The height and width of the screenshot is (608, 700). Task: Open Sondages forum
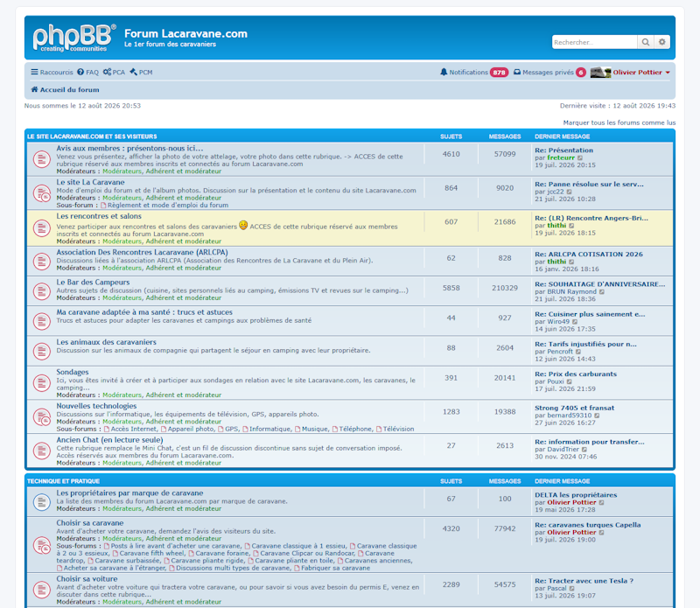click(73, 372)
